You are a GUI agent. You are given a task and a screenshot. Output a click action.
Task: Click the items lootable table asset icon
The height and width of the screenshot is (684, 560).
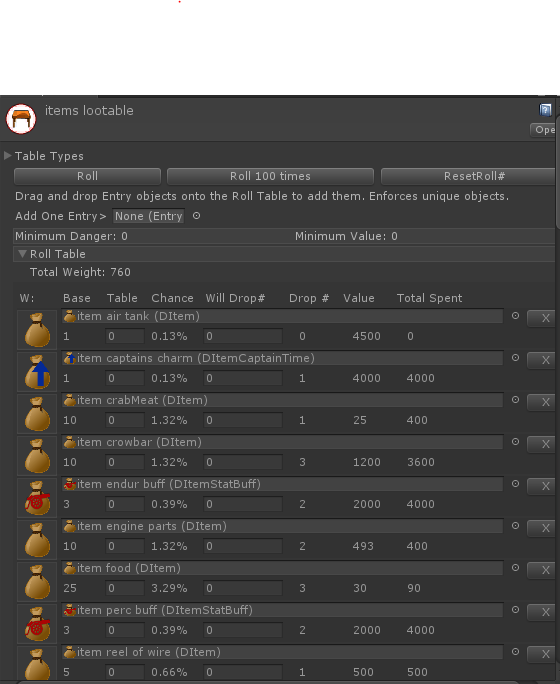[x=21, y=119]
